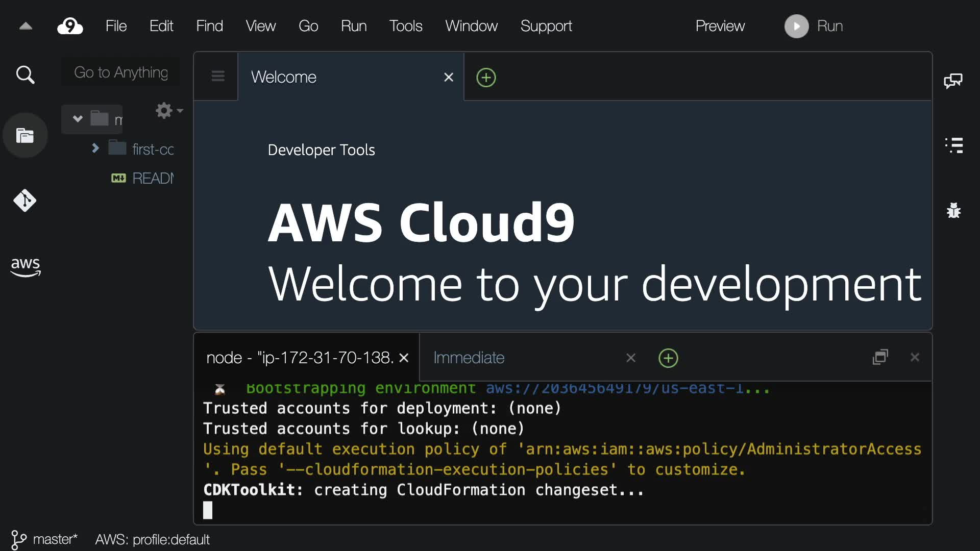Open the Environment file tree panel
The width and height of the screenshot is (980, 551).
pyautogui.click(x=25, y=136)
